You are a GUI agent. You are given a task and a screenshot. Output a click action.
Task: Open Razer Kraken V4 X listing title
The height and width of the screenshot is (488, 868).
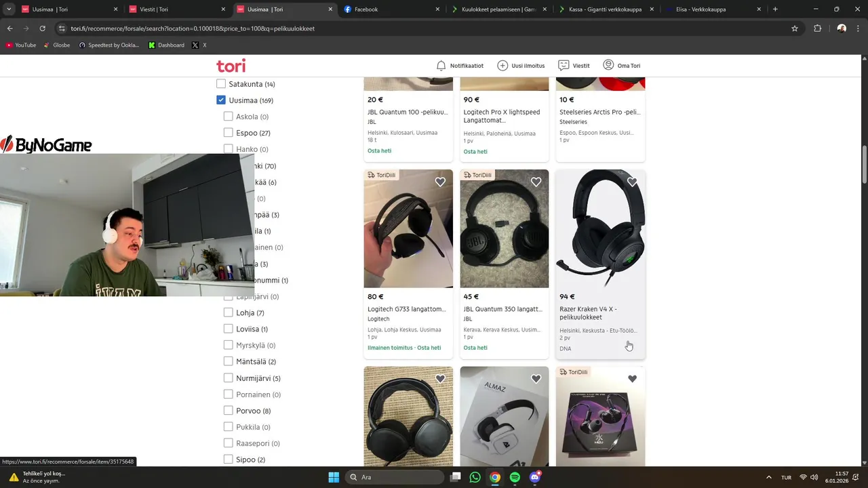pos(588,313)
